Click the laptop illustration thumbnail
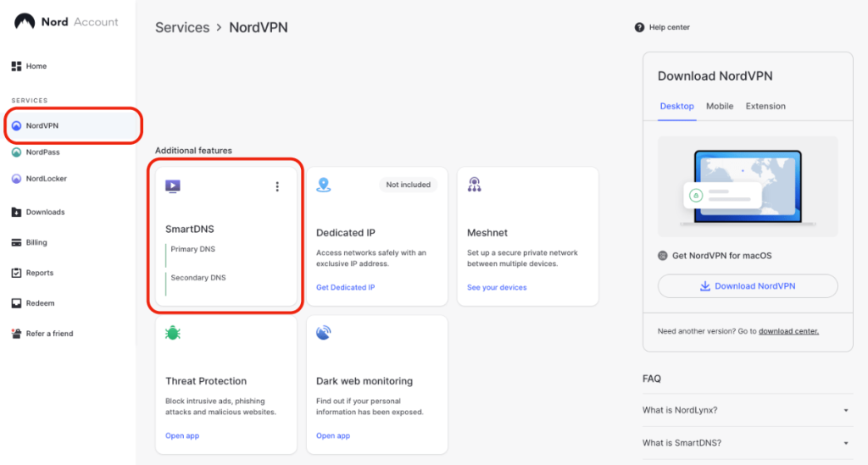This screenshot has height=465, width=868. pos(748,186)
